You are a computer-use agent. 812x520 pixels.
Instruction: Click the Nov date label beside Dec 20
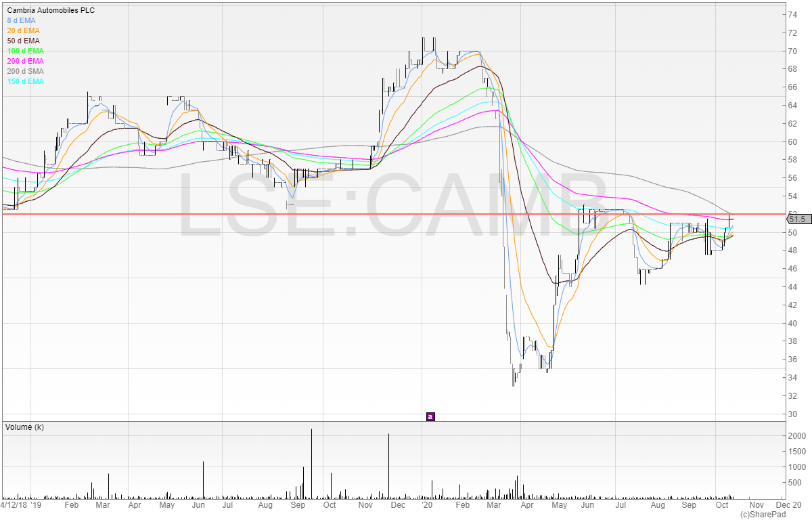[756, 505]
